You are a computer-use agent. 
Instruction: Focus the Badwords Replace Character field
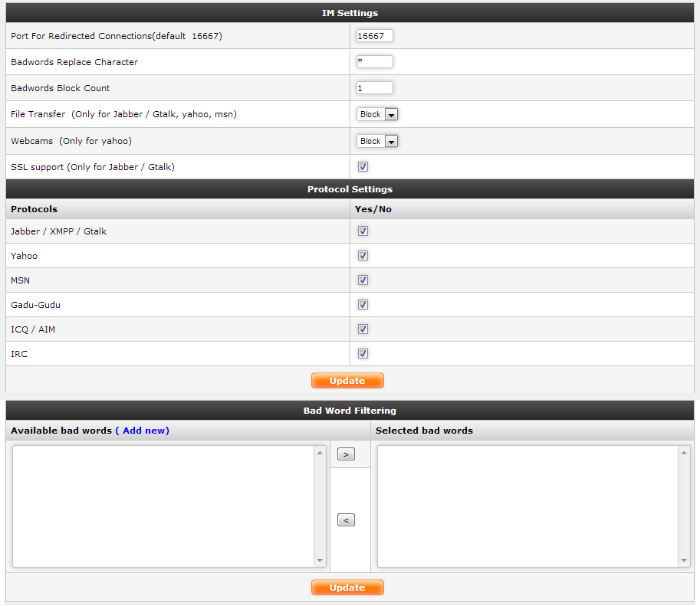[x=375, y=62]
